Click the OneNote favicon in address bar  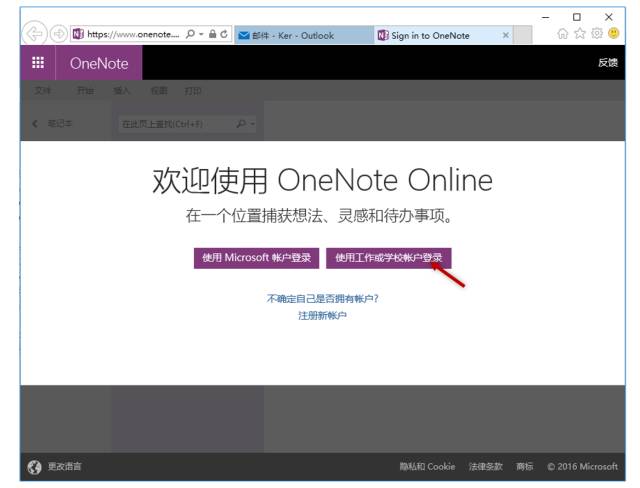(78, 34)
